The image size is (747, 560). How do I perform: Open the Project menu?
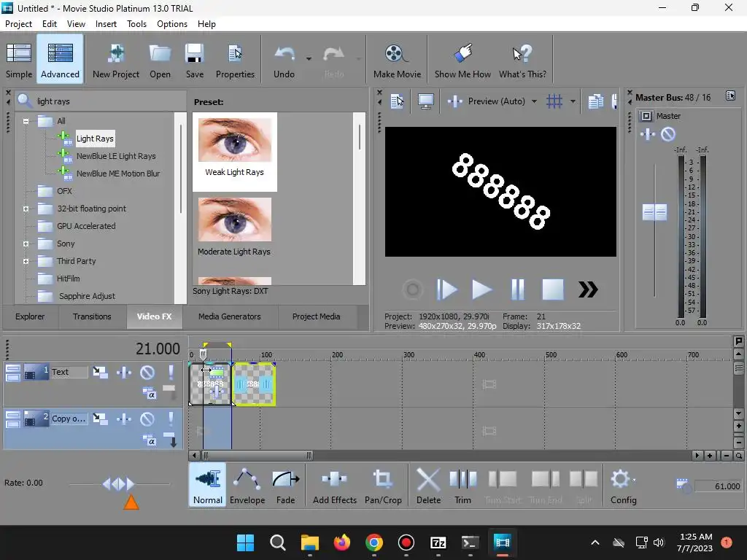pos(18,24)
